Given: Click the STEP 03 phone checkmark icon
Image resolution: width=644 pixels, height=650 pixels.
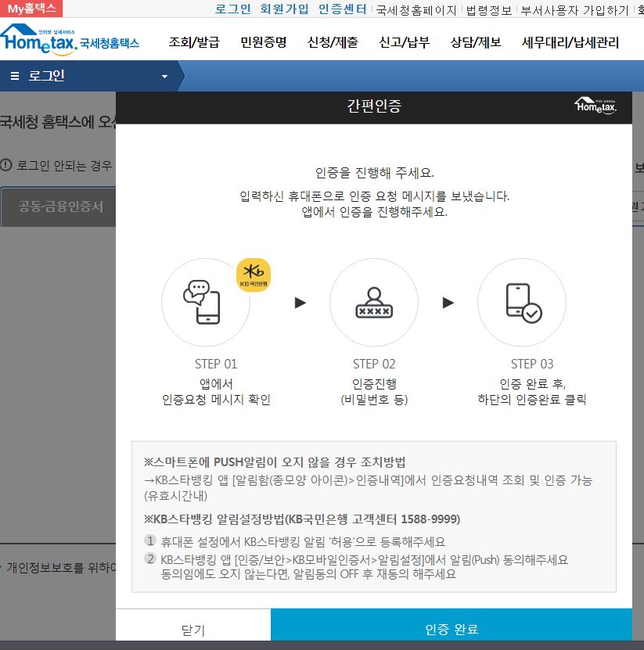Looking at the screenshot, I should [523, 303].
